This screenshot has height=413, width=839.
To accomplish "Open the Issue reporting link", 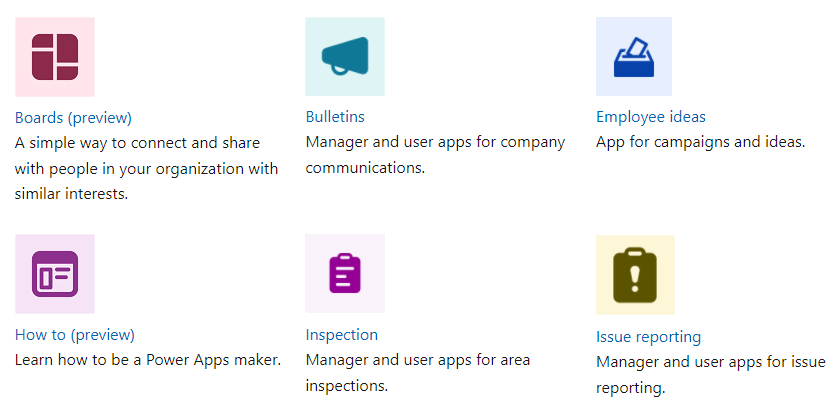I will 648,336.
